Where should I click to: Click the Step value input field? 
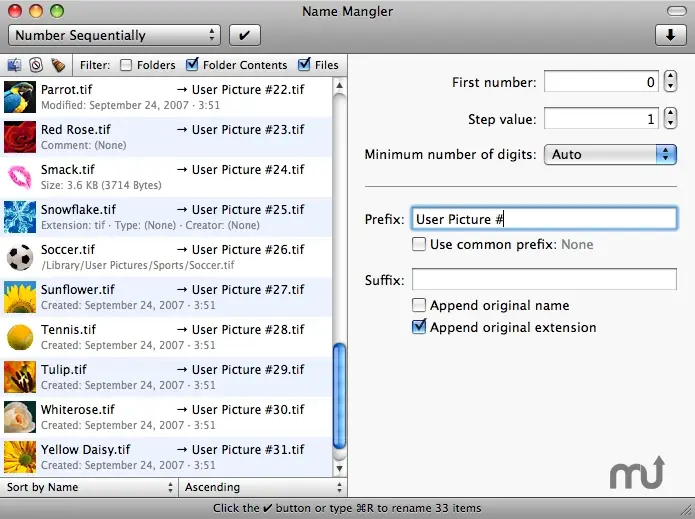click(x=601, y=119)
